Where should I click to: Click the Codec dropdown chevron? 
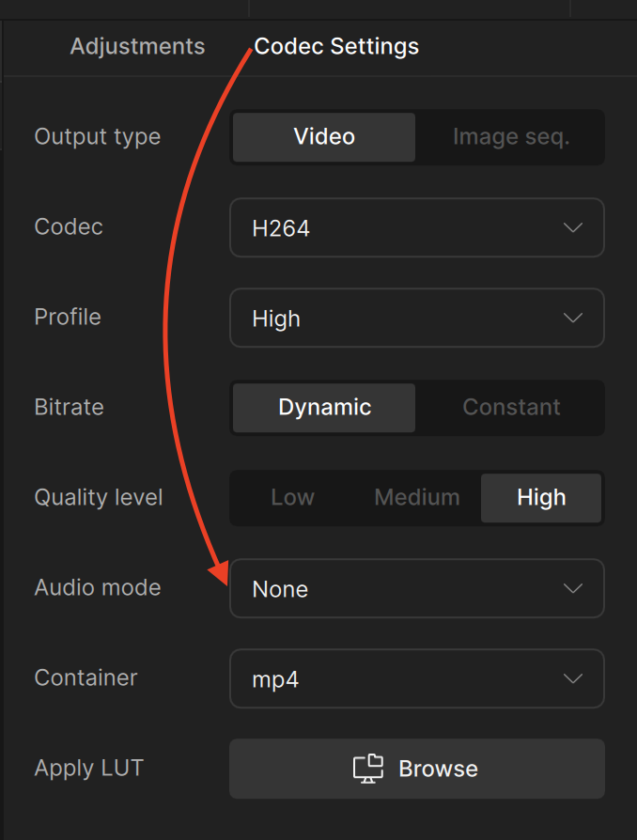573,227
